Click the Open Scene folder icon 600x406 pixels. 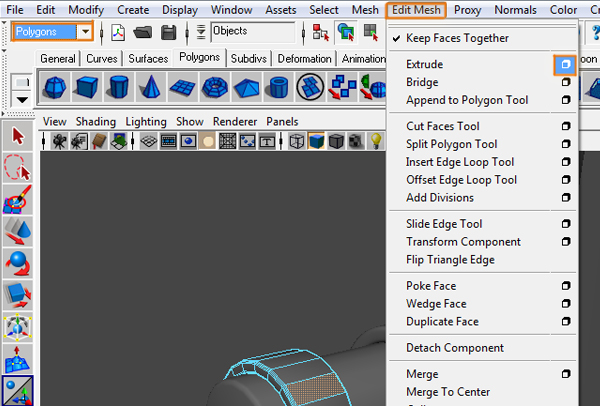click(x=143, y=32)
